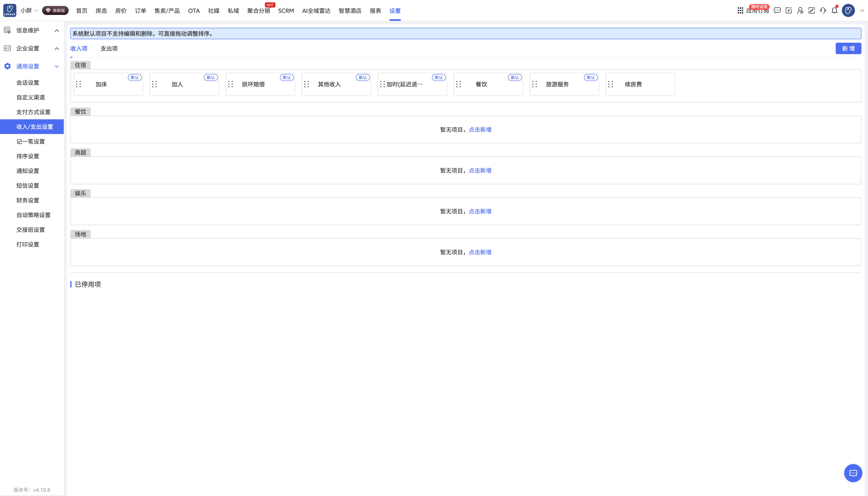Viewport: 868px width, 496px height.
Task: Collapse the 通用设置 section chevron
Action: coord(57,66)
